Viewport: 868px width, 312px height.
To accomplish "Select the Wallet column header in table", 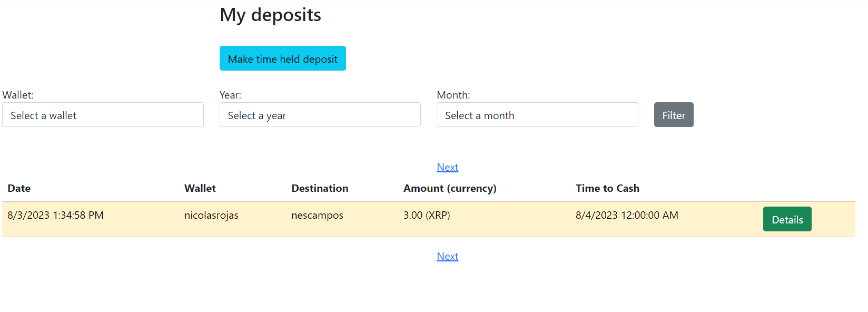I will (x=200, y=188).
